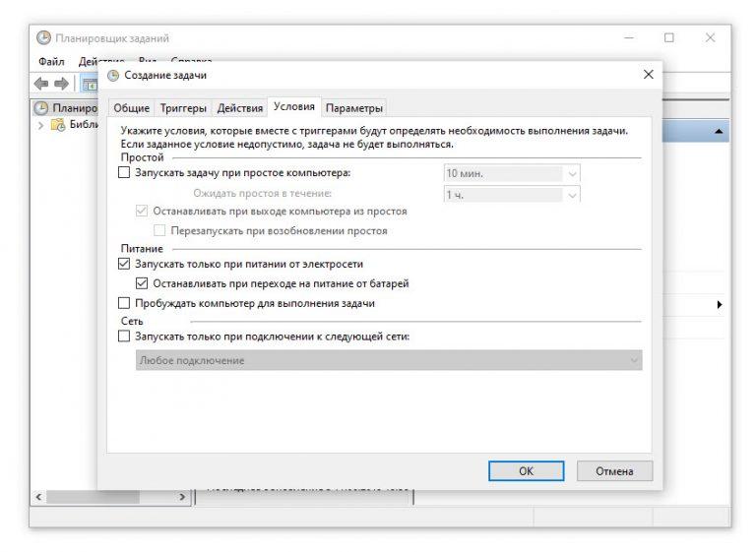Toggle Останавливать при выходе компьютера из простоя
Image resolution: width=756 pixels, height=552 pixels.
coord(142,212)
